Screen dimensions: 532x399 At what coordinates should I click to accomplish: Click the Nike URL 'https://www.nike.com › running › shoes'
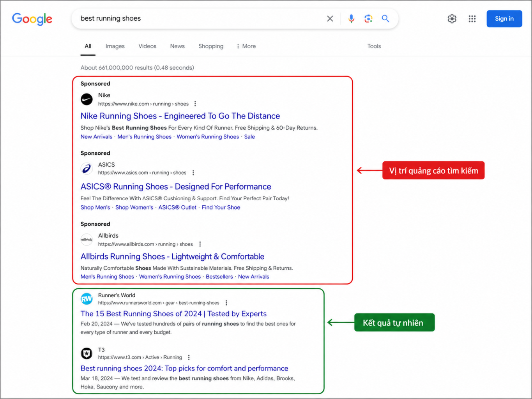pos(143,104)
